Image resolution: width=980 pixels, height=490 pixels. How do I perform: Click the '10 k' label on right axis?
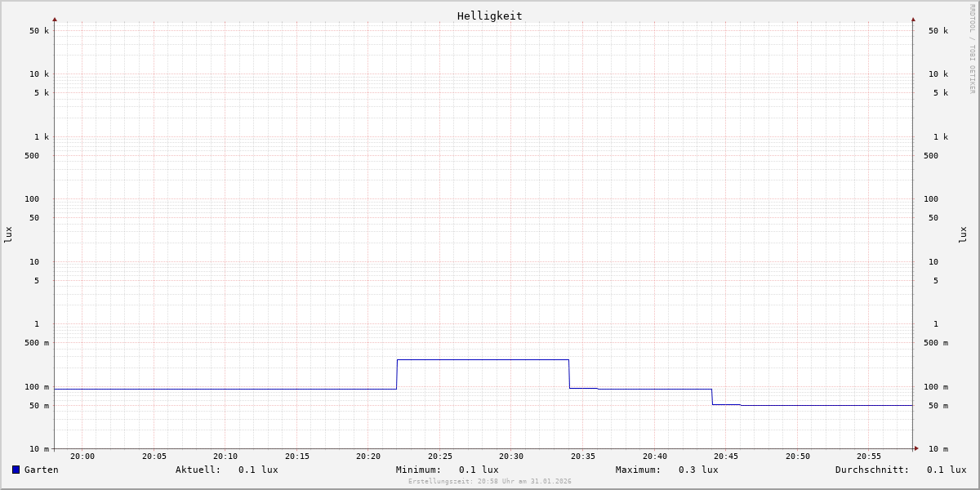[938, 74]
